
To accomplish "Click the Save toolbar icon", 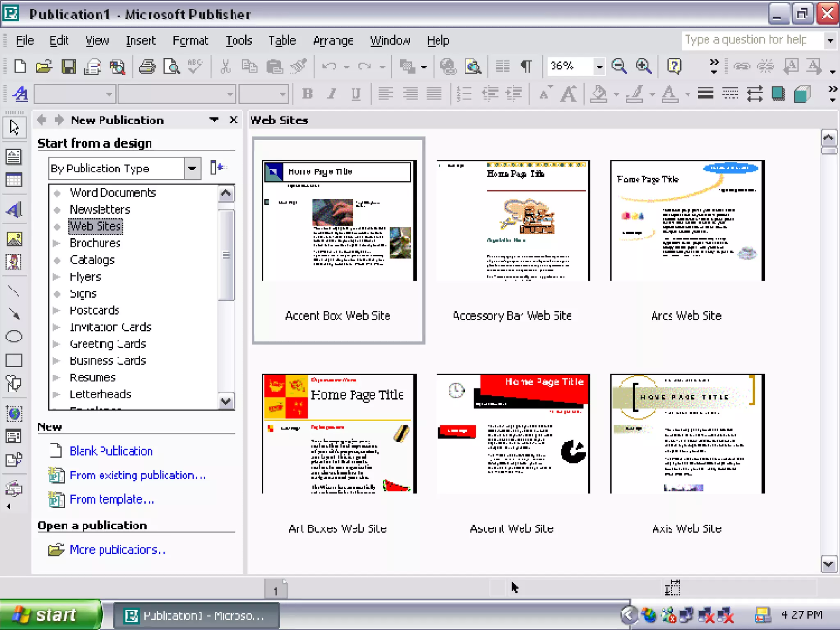I will (68, 66).
